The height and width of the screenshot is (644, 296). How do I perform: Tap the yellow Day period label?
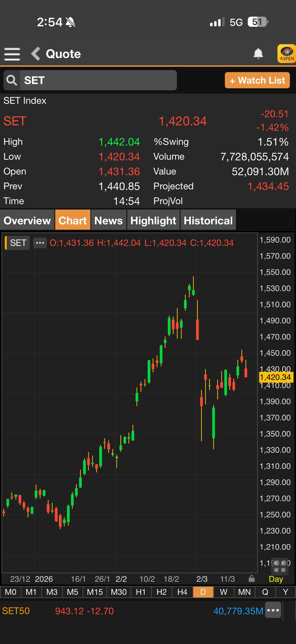[x=276, y=579]
